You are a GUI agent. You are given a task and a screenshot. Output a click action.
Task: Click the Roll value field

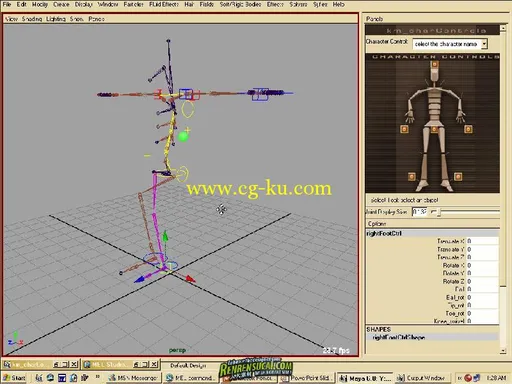coord(482,289)
